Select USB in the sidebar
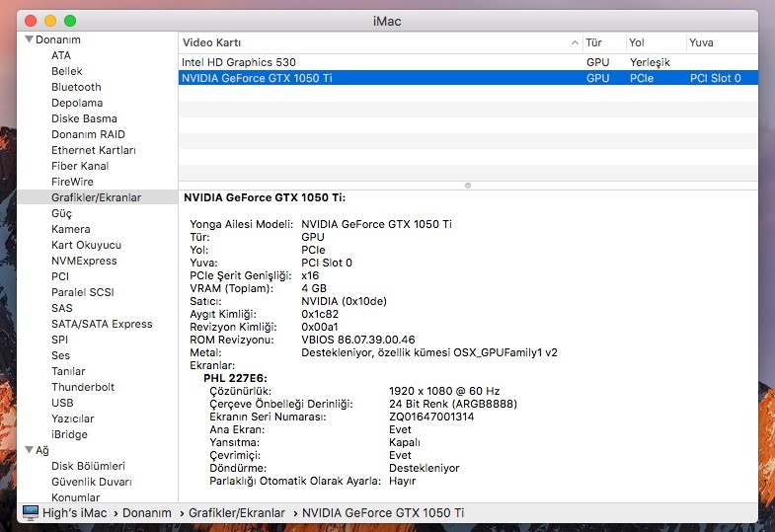 (62, 403)
